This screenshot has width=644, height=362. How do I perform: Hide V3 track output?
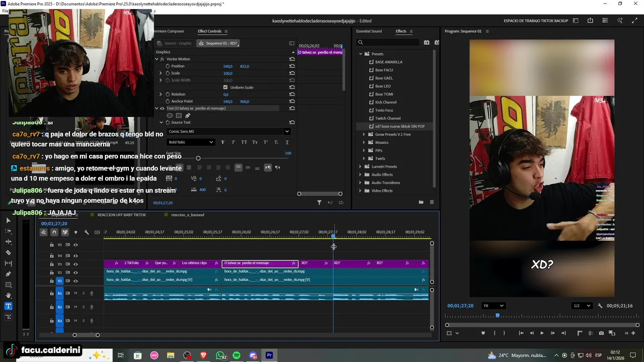pyautogui.click(x=75, y=264)
